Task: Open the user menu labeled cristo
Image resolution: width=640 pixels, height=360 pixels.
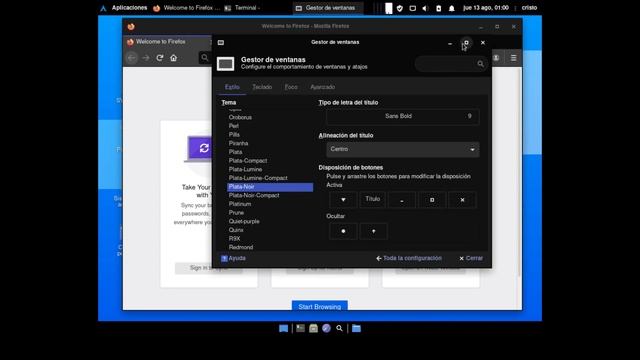Action: 529,8
